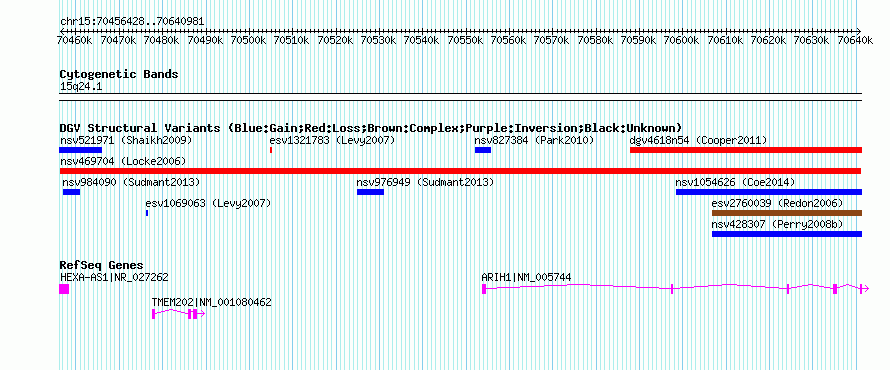
Task: Open the nsv1054626 (Coe2014) label
Action: pyautogui.click(x=735, y=182)
